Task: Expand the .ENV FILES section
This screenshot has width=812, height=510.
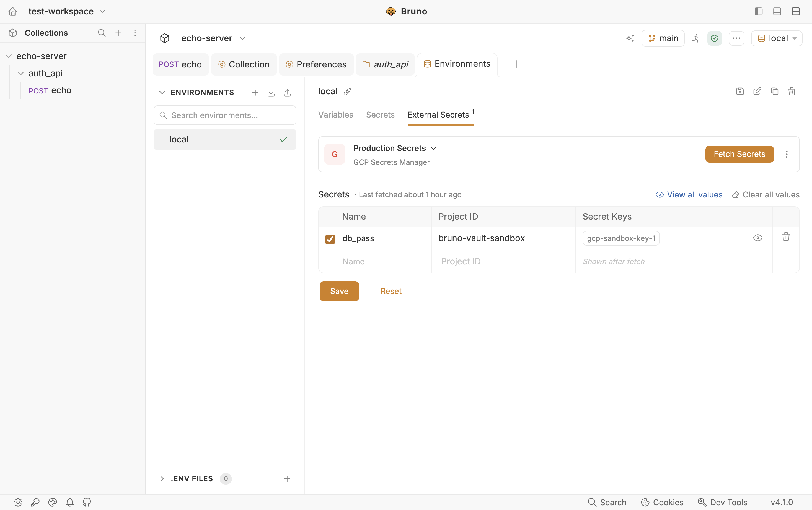Action: click(x=162, y=479)
